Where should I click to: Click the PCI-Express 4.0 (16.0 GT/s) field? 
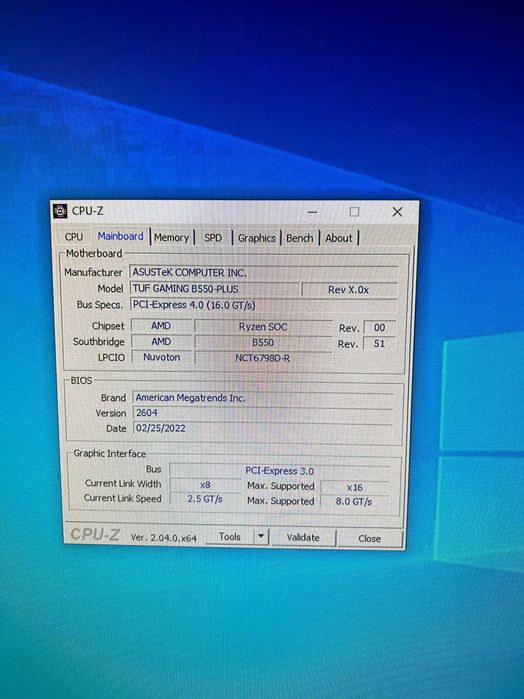click(x=263, y=305)
